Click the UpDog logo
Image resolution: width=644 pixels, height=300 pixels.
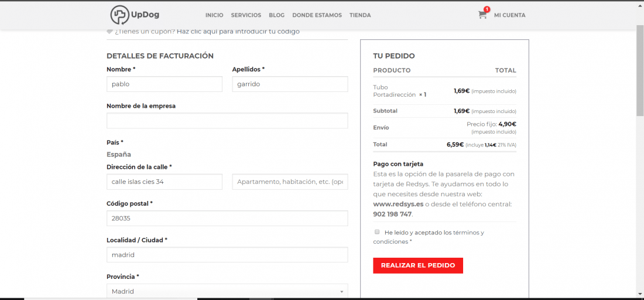[x=135, y=15]
